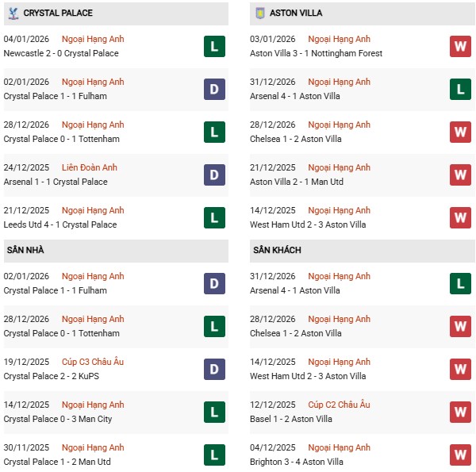The image size is (476, 472).
Task: Click the Aston Villa club crest
Action: point(259,13)
